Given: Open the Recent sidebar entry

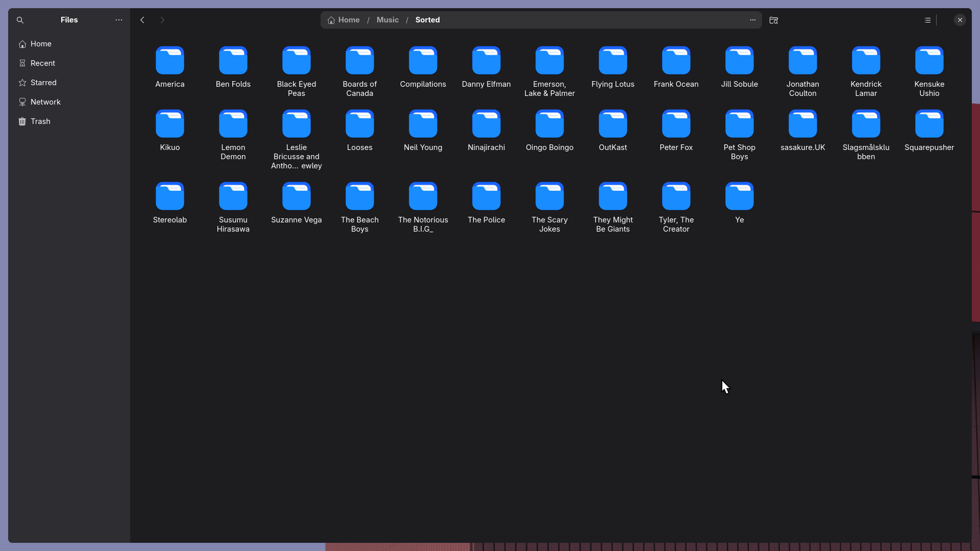Looking at the screenshot, I should click(x=42, y=63).
